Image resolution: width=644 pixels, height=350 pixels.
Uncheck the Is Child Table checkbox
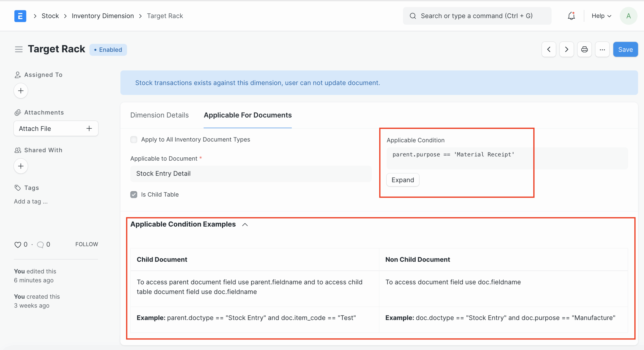tap(134, 194)
